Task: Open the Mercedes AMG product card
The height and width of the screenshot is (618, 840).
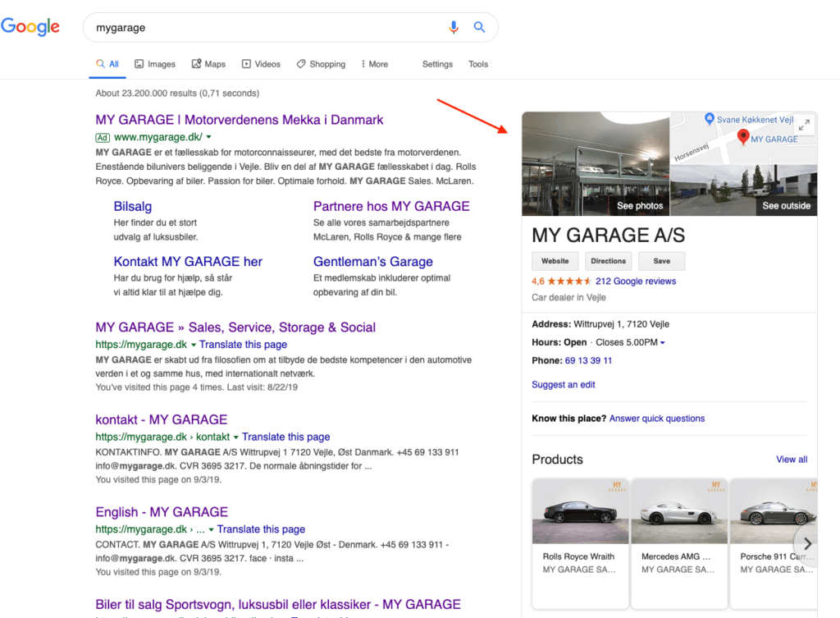Action: click(678, 543)
